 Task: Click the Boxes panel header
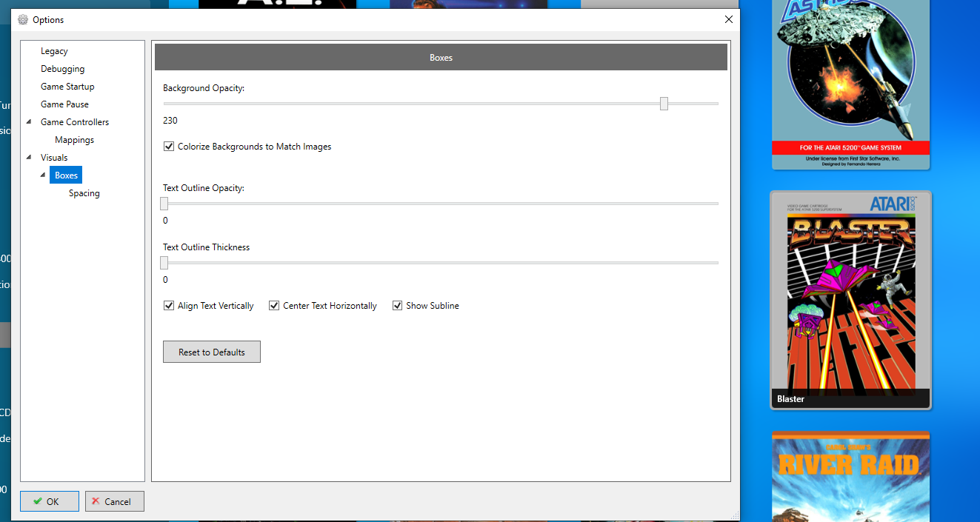click(x=441, y=57)
